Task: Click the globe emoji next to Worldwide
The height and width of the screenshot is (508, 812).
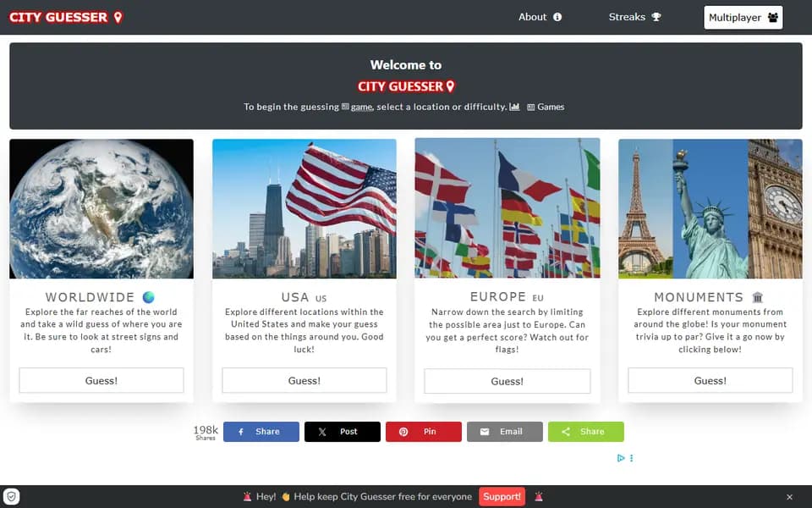Action: point(149,297)
